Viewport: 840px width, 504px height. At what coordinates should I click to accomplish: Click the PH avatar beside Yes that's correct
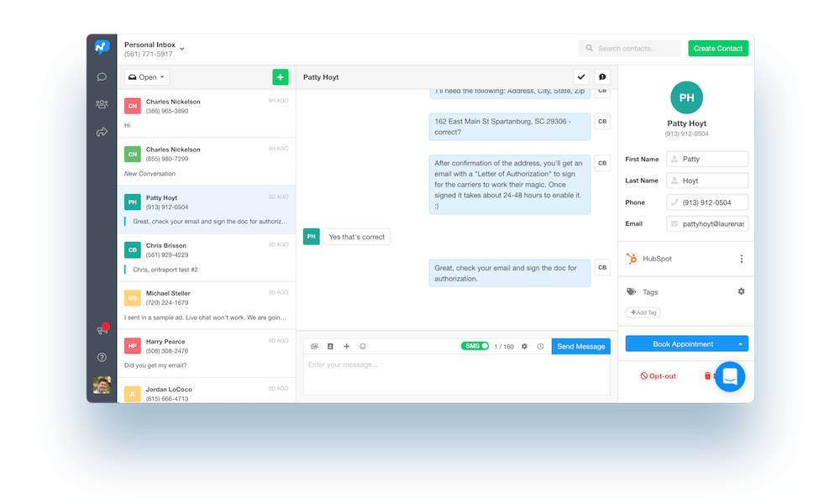(x=312, y=236)
